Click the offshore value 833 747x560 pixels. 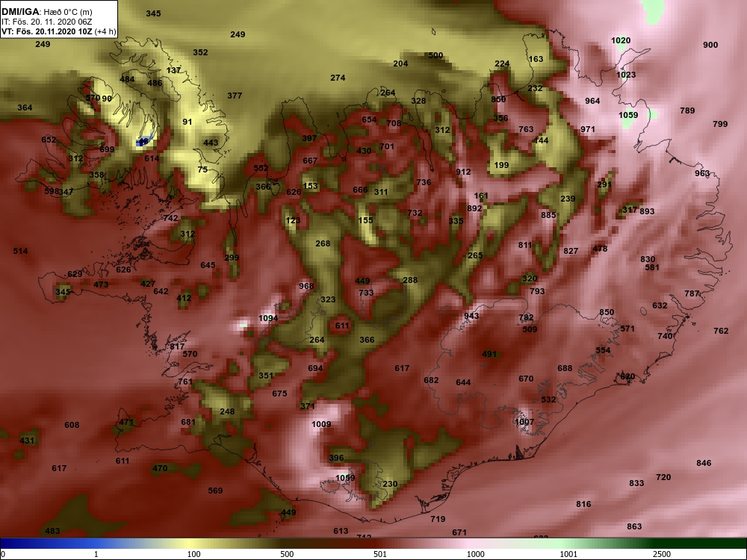(636, 483)
